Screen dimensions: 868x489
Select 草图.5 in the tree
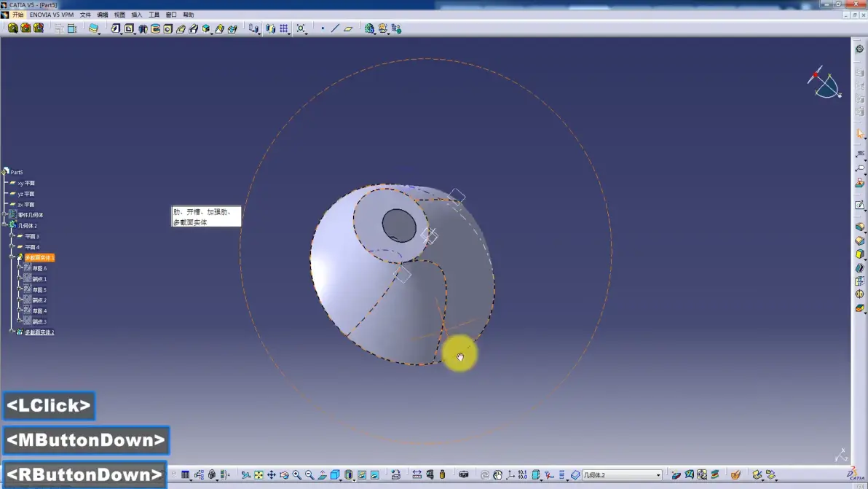(39, 289)
